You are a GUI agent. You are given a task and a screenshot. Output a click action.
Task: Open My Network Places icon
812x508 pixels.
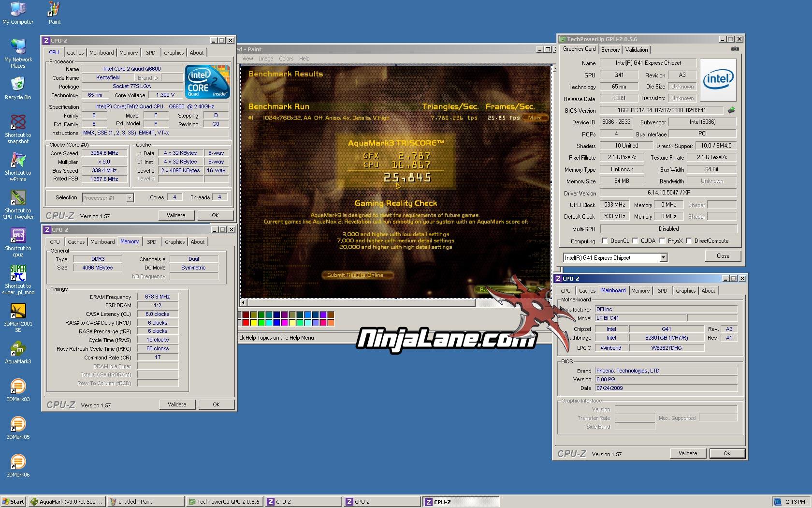[18, 53]
